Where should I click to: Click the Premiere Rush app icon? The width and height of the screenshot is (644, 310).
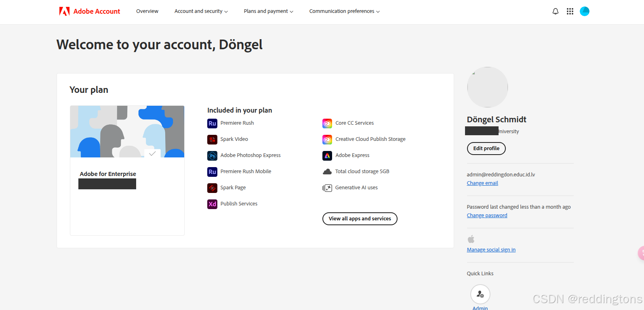click(213, 124)
